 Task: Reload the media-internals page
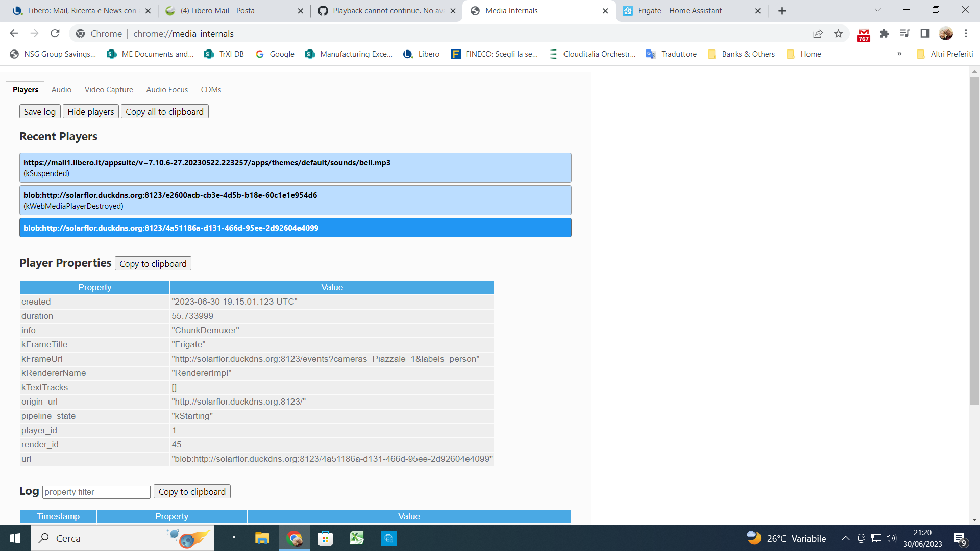(x=55, y=33)
